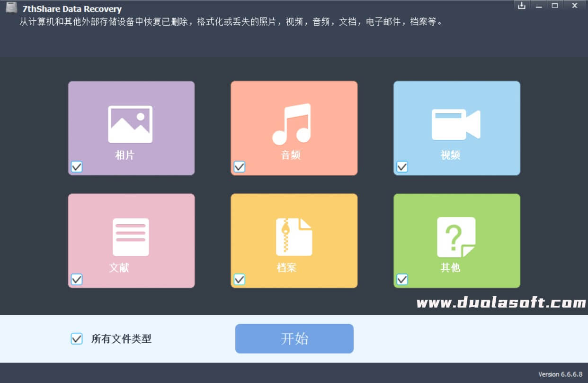This screenshot has width=588, height=383.
Task: Toggle the 音频 checkbox
Action: point(240,167)
